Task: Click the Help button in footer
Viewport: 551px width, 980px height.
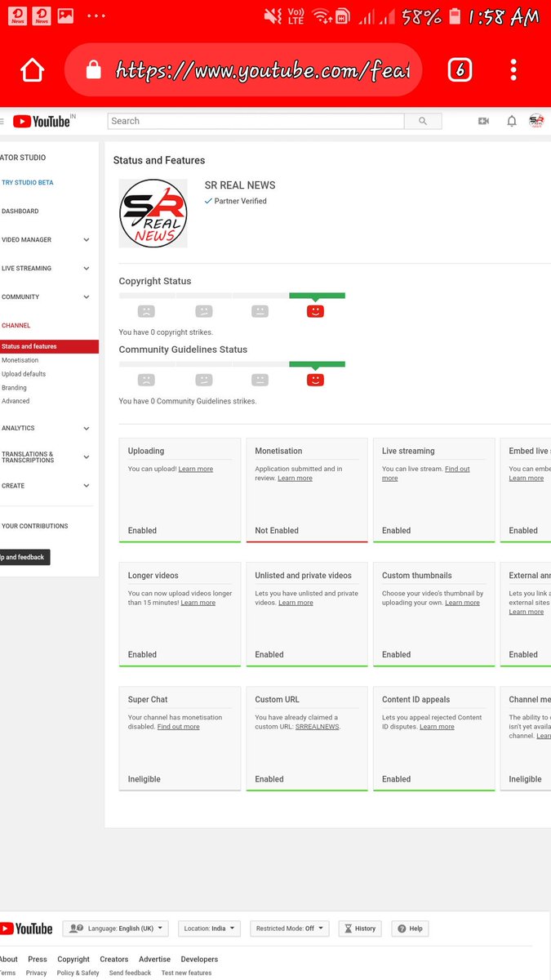Action: [x=410, y=929]
